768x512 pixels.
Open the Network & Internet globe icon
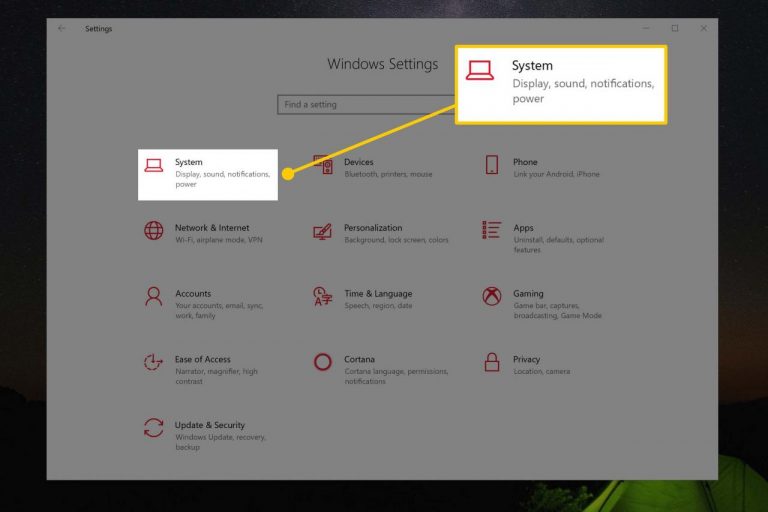[x=154, y=230]
